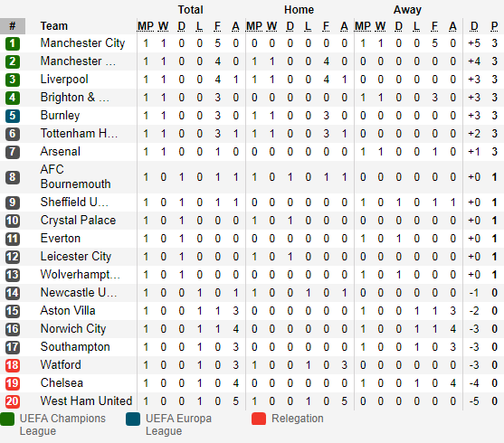Screen dimensions: 504x443
Task: Open the AFC Bournemouth team link
Action: tap(75, 176)
